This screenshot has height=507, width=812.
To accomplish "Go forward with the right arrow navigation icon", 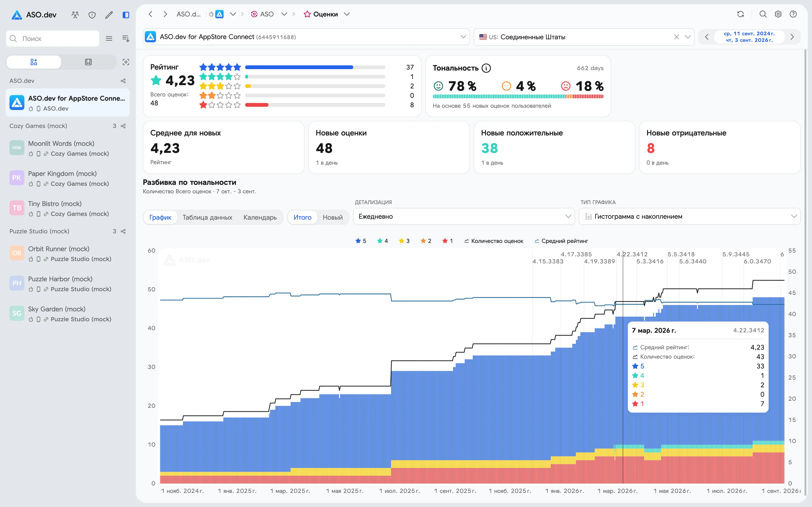I will (165, 14).
